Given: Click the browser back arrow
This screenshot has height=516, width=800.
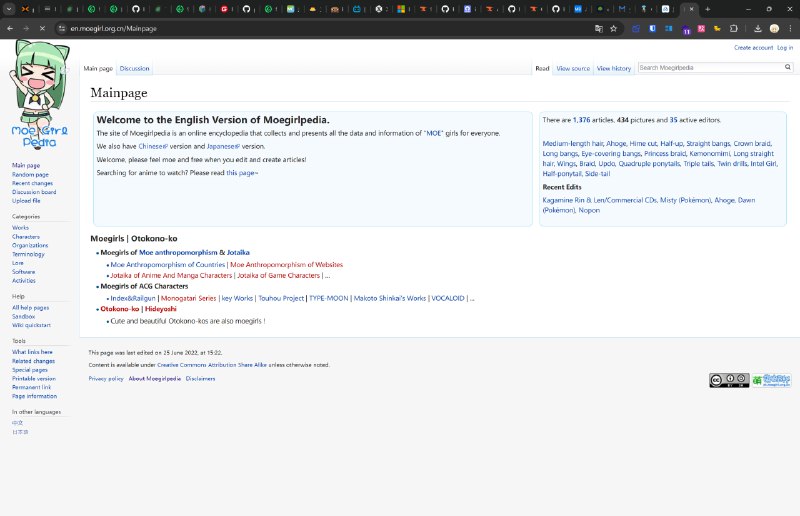Looking at the screenshot, I should [x=11, y=28].
